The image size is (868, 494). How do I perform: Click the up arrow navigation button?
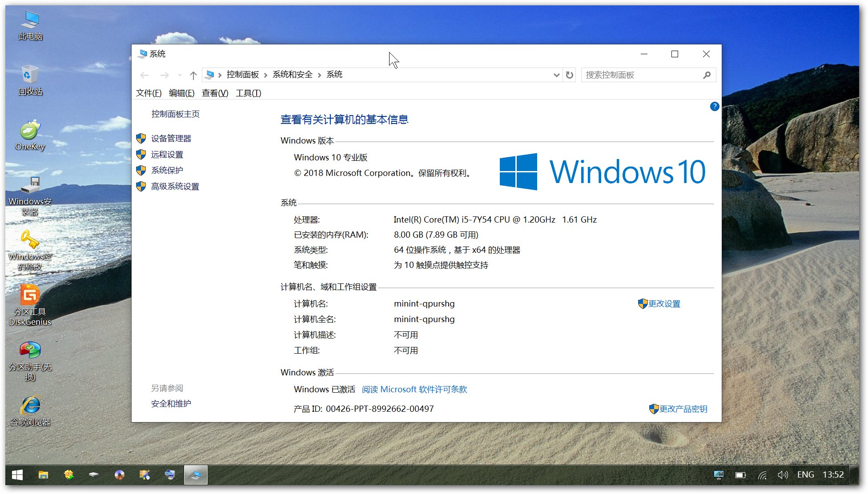click(193, 75)
